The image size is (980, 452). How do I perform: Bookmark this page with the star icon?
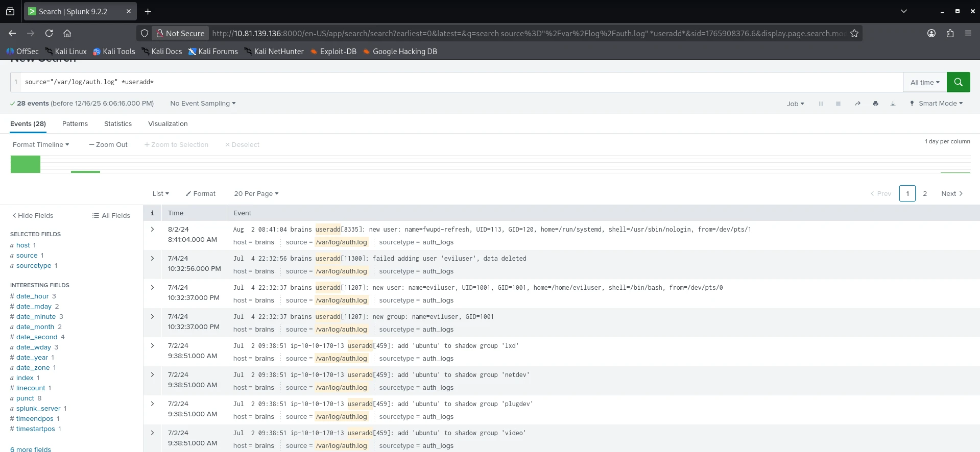point(854,34)
